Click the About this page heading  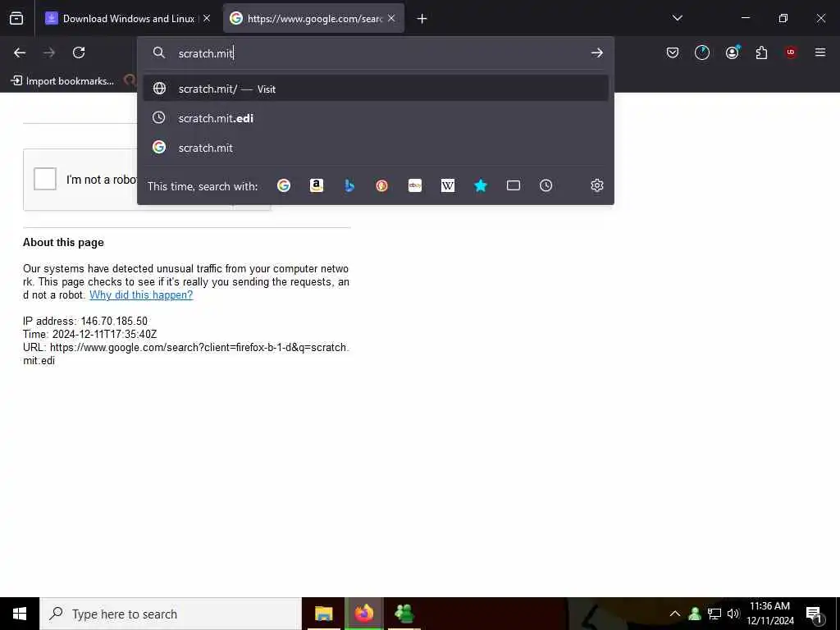click(x=63, y=242)
